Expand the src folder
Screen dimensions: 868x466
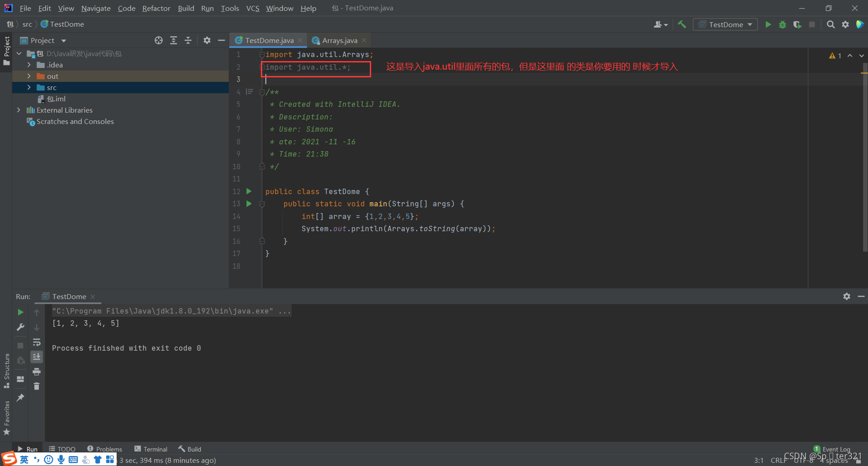[29, 87]
